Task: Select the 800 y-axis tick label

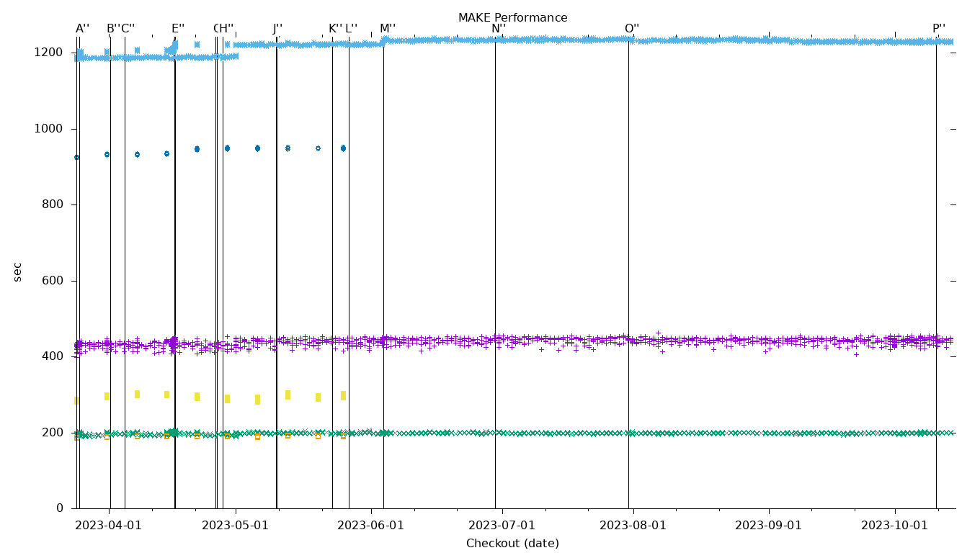Action: pyautogui.click(x=53, y=204)
